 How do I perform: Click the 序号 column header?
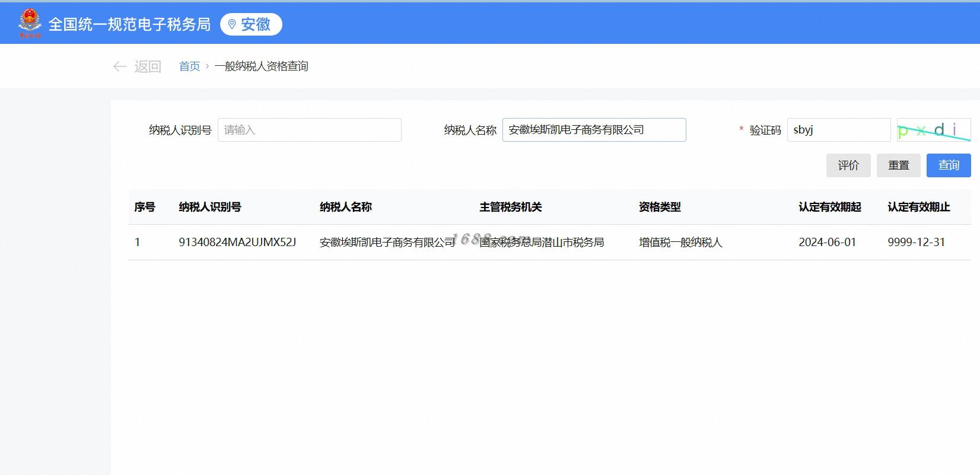pyautogui.click(x=145, y=207)
